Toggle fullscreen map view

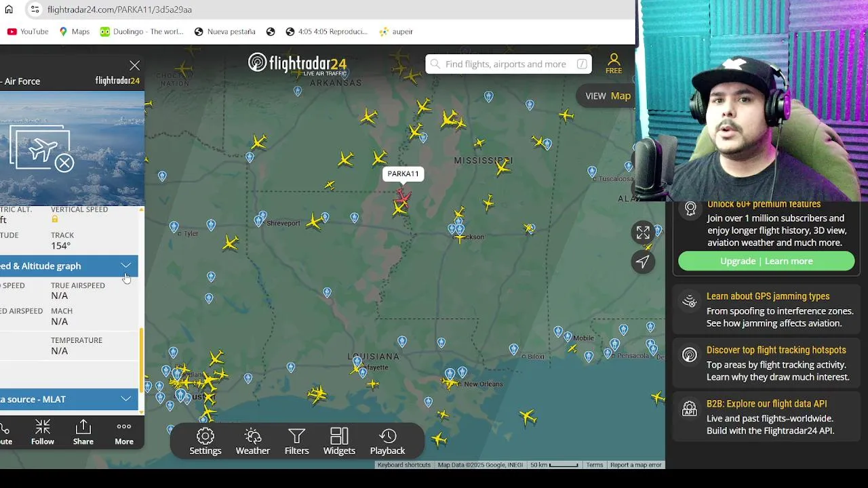click(x=643, y=232)
